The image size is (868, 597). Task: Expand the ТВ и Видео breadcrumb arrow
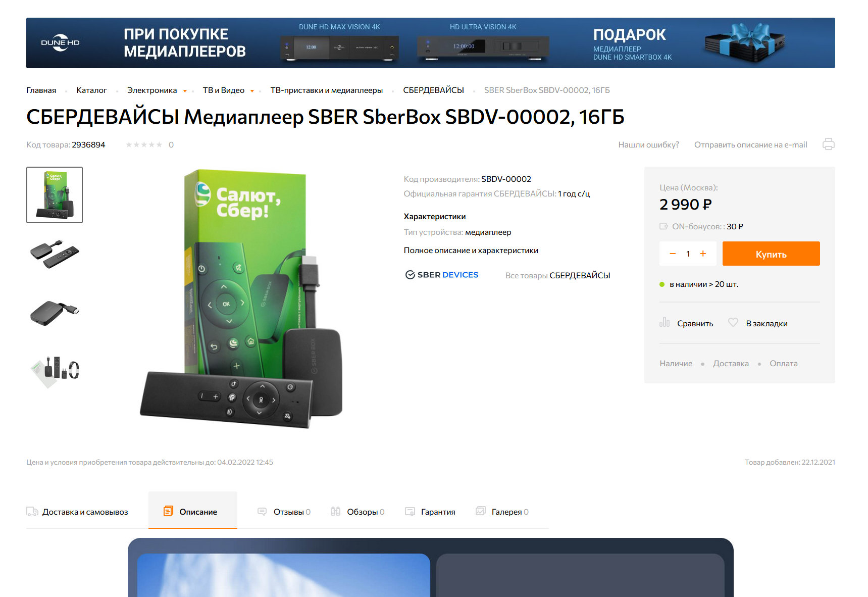(x=252, y=91)
